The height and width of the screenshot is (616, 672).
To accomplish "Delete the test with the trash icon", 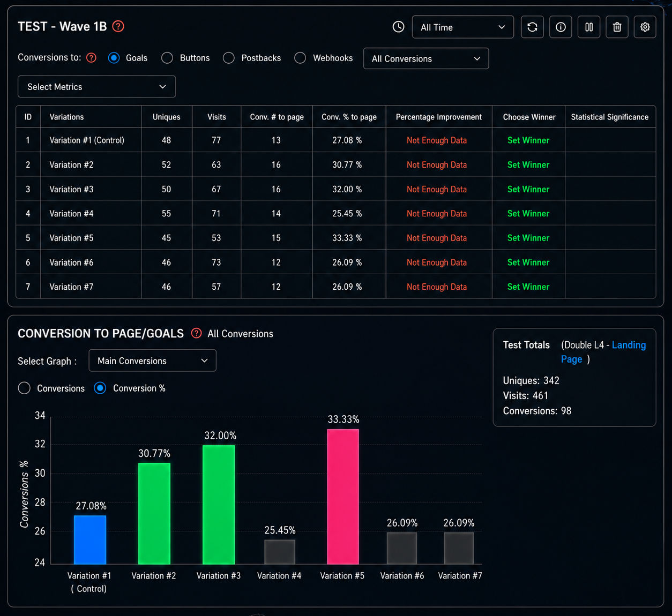I will pos(617,27).
